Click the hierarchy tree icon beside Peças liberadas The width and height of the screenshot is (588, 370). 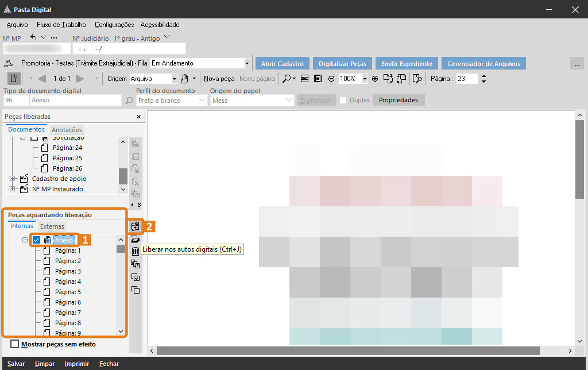tap(136, 144)
